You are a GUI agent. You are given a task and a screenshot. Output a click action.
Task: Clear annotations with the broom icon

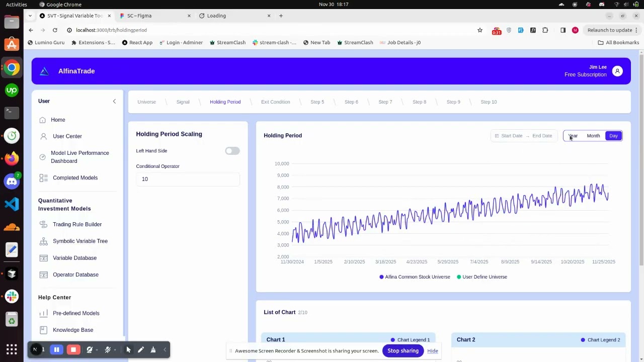point(153,350)
